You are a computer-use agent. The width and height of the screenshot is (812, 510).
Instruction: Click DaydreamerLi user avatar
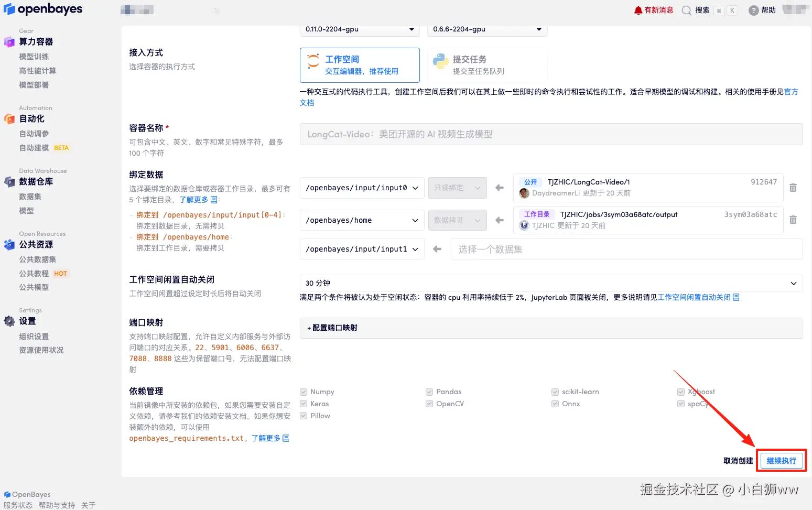pyautogui.click(x=524, y=193)
